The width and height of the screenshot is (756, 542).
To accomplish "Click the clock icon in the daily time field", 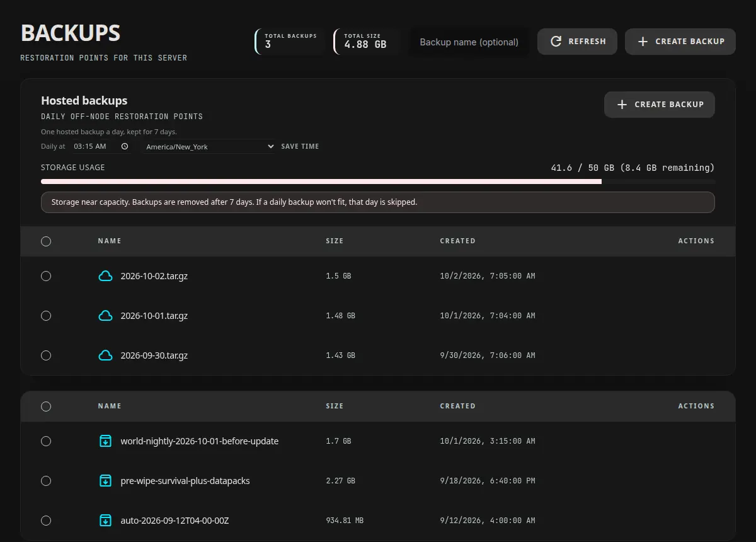I will 125,146.
